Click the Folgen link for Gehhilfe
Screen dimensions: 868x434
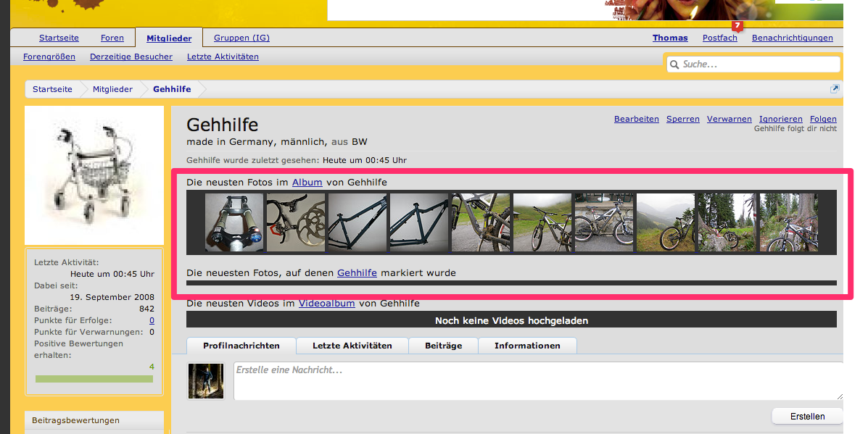823,119
